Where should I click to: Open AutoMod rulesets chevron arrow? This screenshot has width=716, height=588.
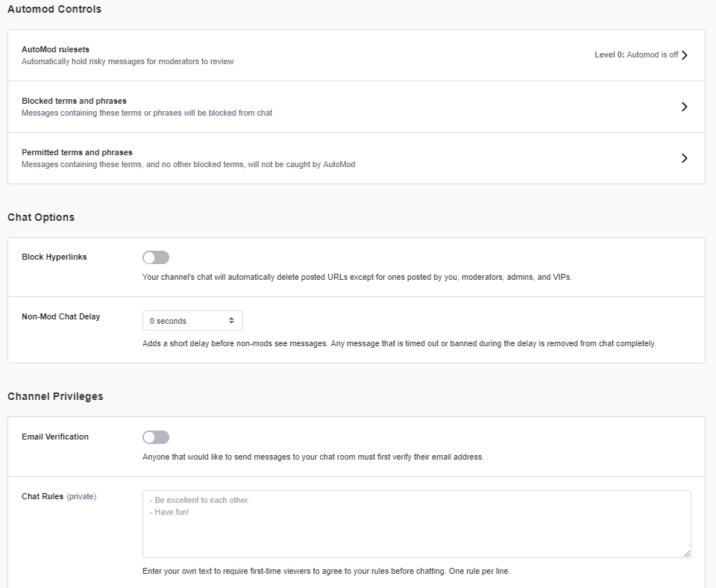pyautogui.click(x=684, y=55)
